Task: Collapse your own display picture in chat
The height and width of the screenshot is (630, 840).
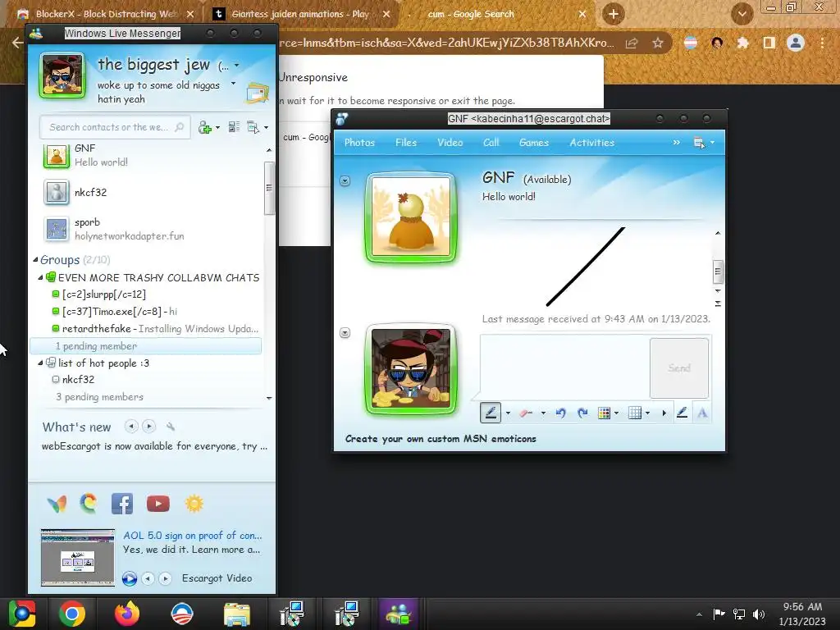Action: [x=345, y=333]
